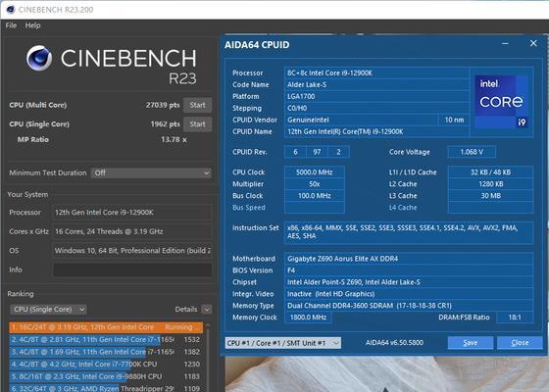Click the Info input field
The height and width of the screenshot is (392, 549).
132,269
